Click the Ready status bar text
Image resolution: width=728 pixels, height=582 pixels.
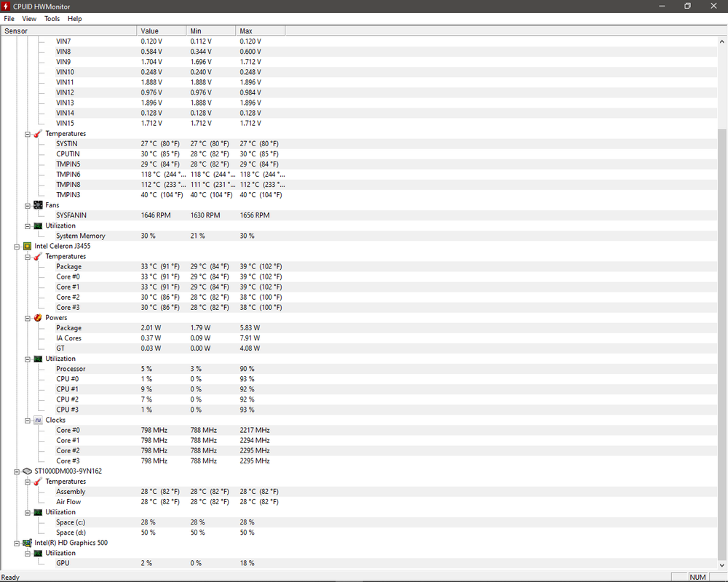10,578
